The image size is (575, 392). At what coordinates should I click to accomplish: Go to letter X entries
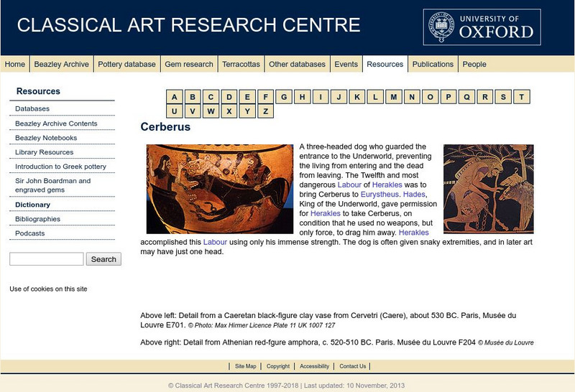tap(229, 111)
